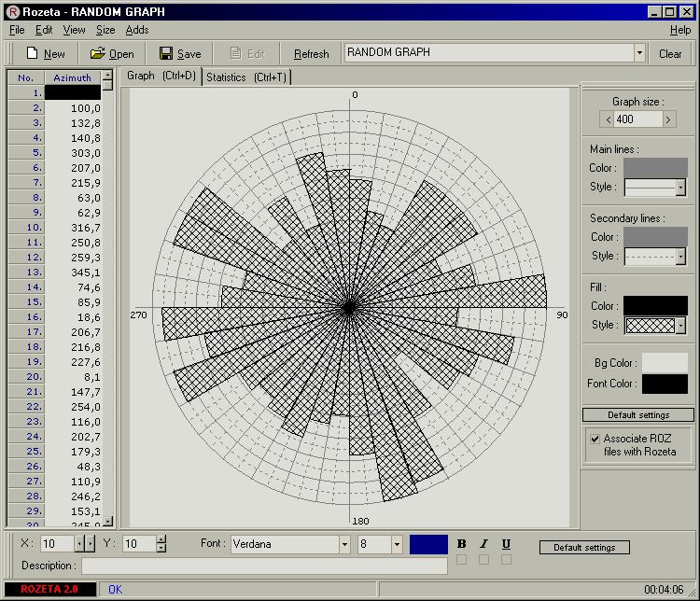
Task: Open the Adds menu
Action: tap(136, 30)
